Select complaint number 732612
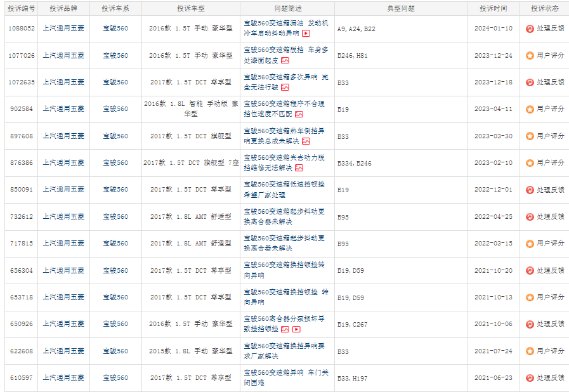Image resolution: width=569 pixels, height=392 pixels. pyautogui.click(x=22, y=217)
